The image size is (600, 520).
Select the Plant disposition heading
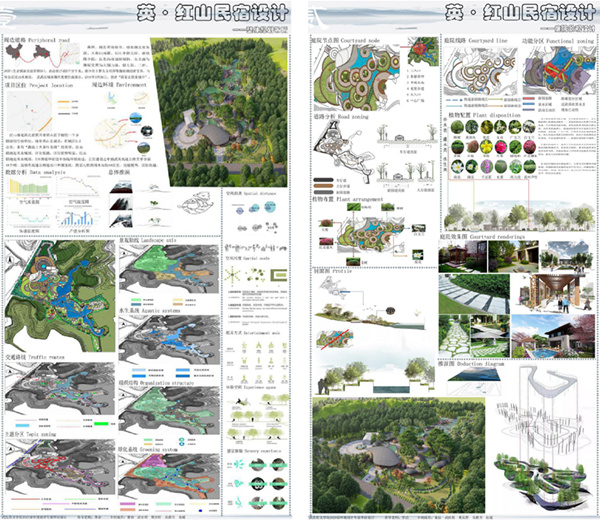[484, 115]
